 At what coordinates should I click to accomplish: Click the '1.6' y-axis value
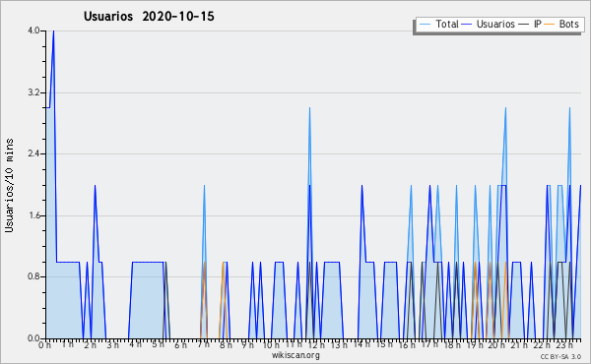tap(33, 215)
